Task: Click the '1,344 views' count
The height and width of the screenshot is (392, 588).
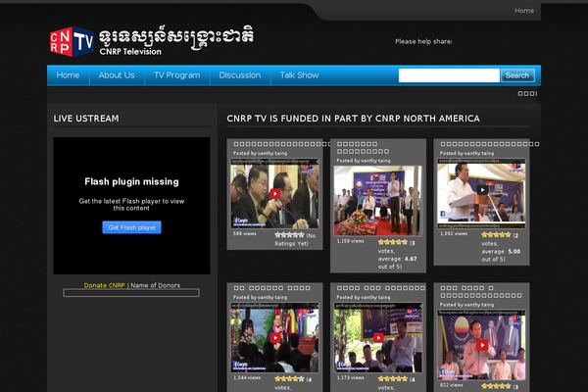Action: 247,377
